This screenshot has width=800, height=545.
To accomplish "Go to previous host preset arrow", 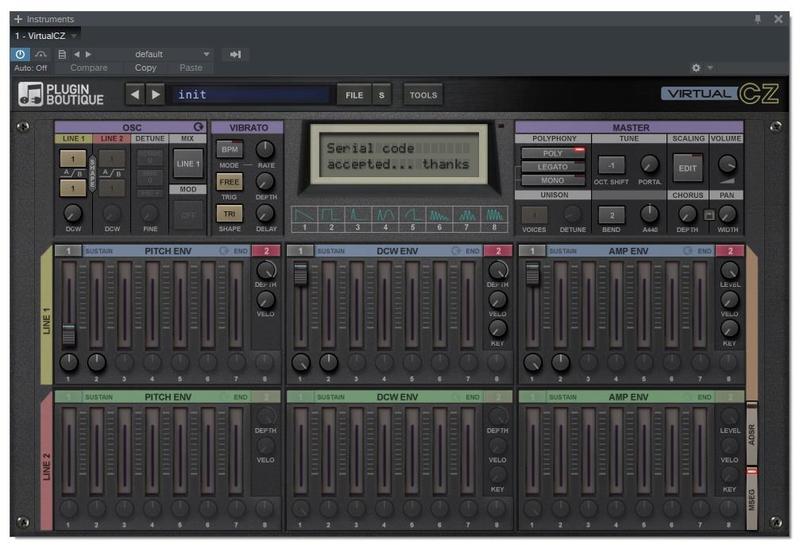I will pos(77,54).
